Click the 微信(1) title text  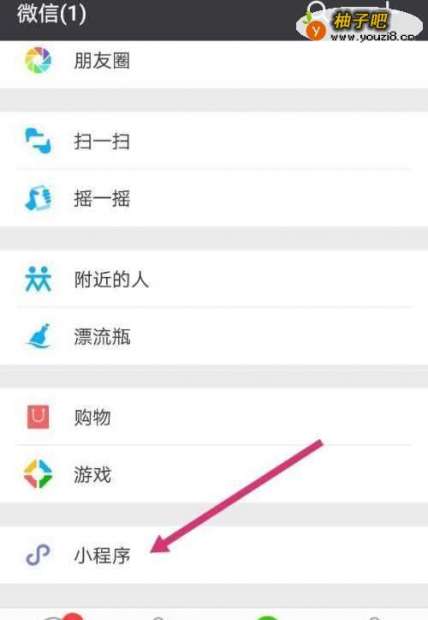pyautogui.click(x=51, y=14)
